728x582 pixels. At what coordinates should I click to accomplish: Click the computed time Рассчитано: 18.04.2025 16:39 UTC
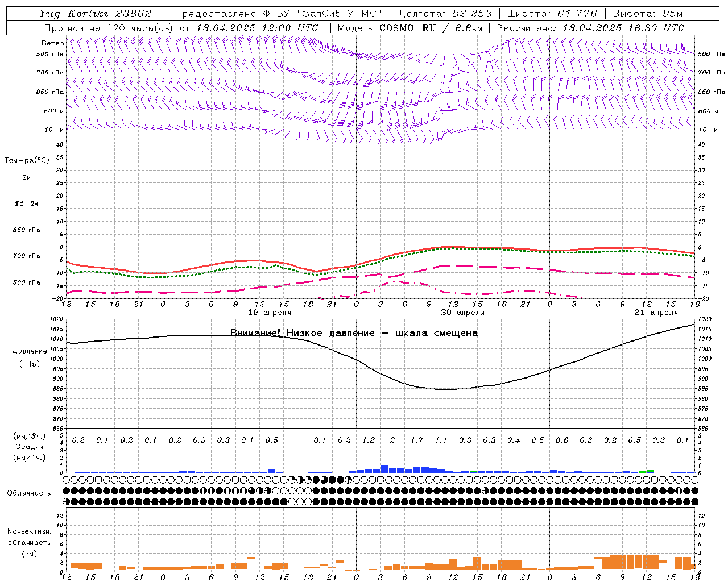[590, 28]
